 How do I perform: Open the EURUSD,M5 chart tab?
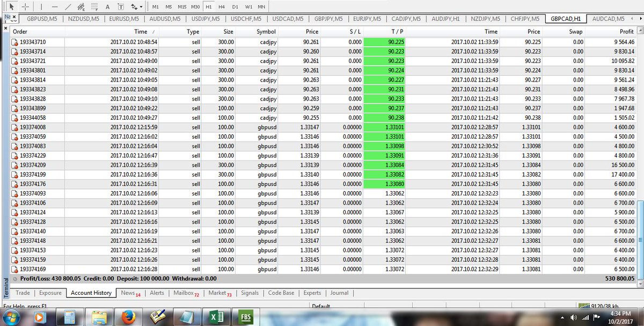pyautogui.click(x=125, y=19)
